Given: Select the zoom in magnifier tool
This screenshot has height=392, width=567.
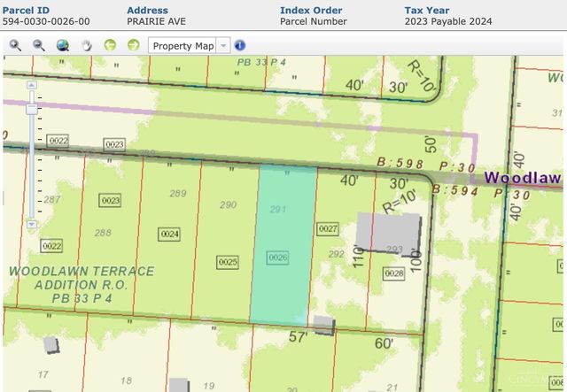Looking at the screenshot, I should coord(16,45).
